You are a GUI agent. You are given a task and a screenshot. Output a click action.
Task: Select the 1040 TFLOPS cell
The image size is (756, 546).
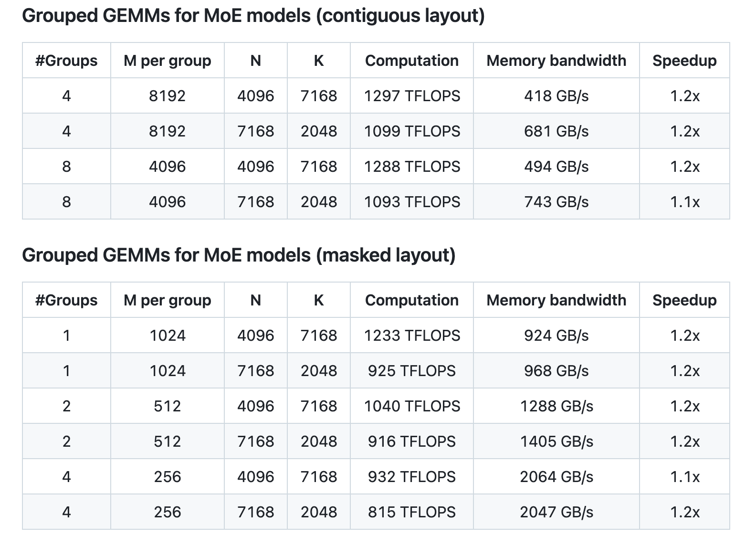(x=412, y=406)
